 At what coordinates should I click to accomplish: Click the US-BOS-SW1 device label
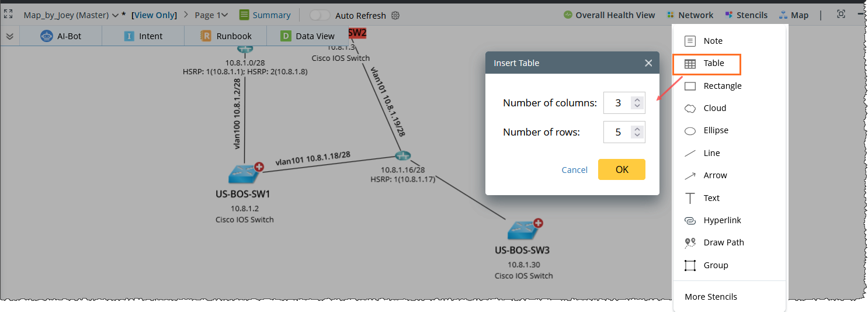[244, 194]
